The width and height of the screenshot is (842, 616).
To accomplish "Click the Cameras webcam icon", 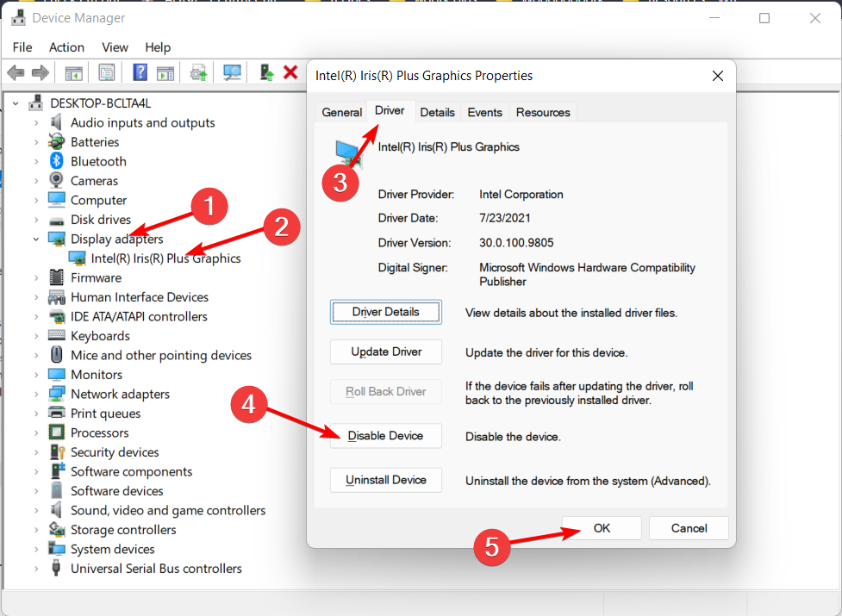I will pos(56,180).
